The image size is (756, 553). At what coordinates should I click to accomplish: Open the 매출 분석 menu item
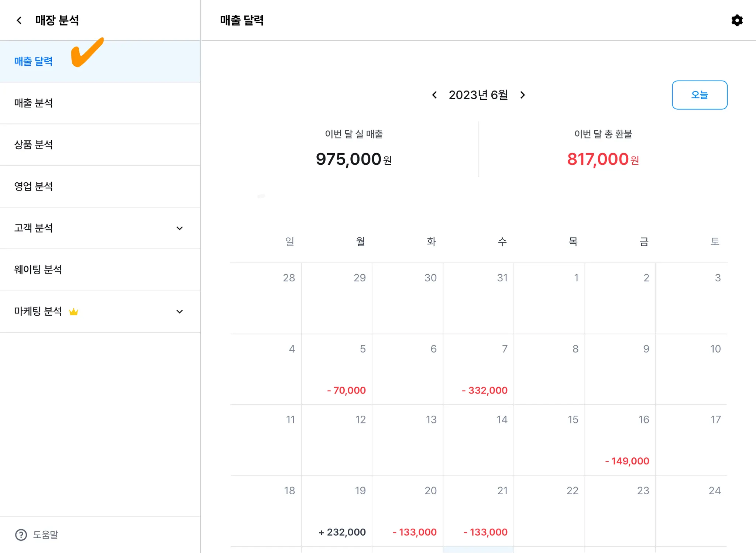(x=34, y=103)
